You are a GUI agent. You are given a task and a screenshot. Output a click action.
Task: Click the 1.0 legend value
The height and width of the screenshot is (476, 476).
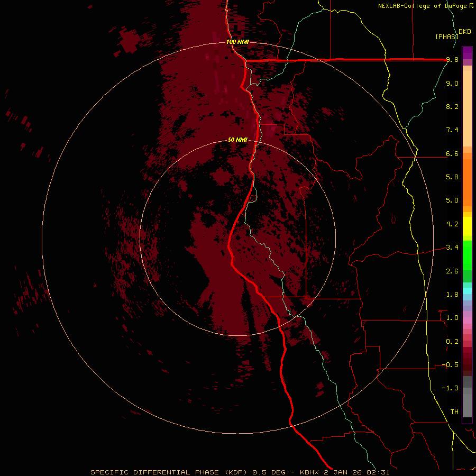(x=452, y=318)
